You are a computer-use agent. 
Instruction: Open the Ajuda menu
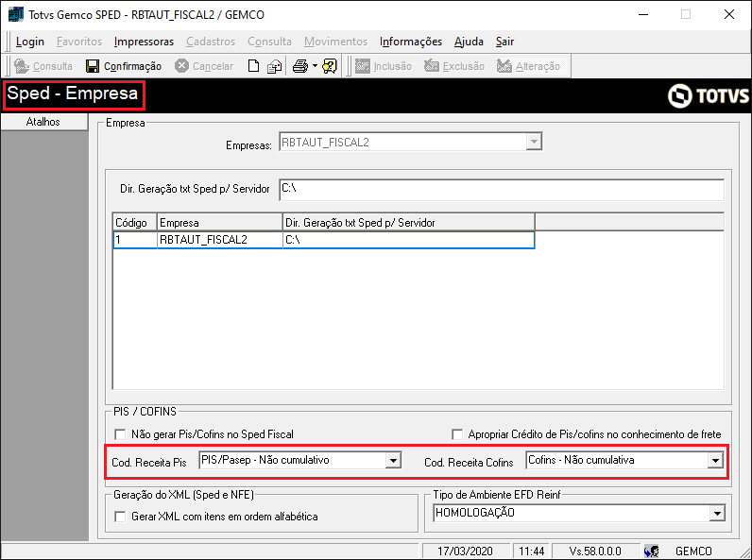469,42
